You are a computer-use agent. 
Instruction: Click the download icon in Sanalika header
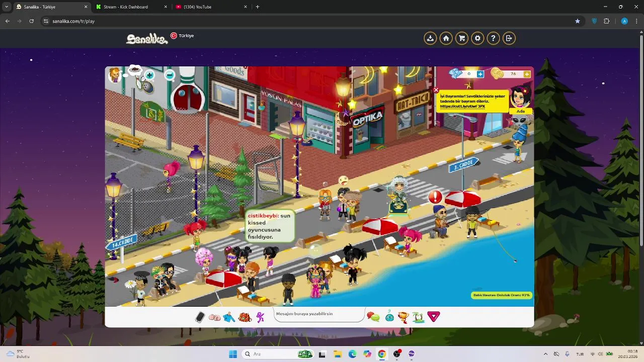tap(430, 38)
